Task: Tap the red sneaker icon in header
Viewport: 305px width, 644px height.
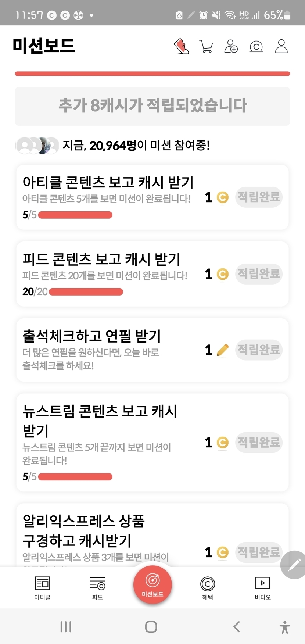Action: click(181, 47)
